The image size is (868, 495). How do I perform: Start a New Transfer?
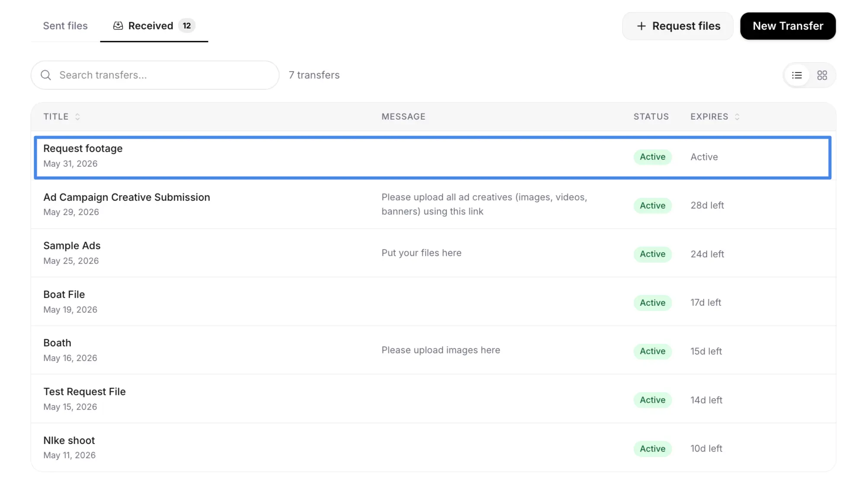click(x=788, y=26)
